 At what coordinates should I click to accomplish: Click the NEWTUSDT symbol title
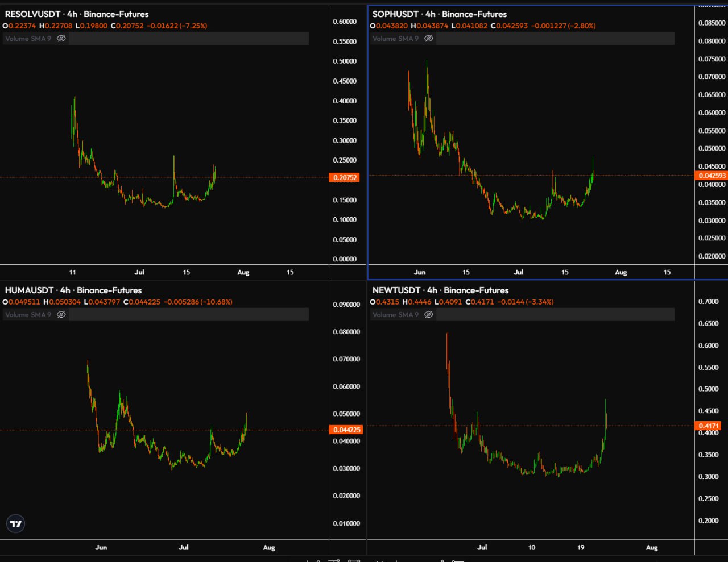tap(396, 290)
